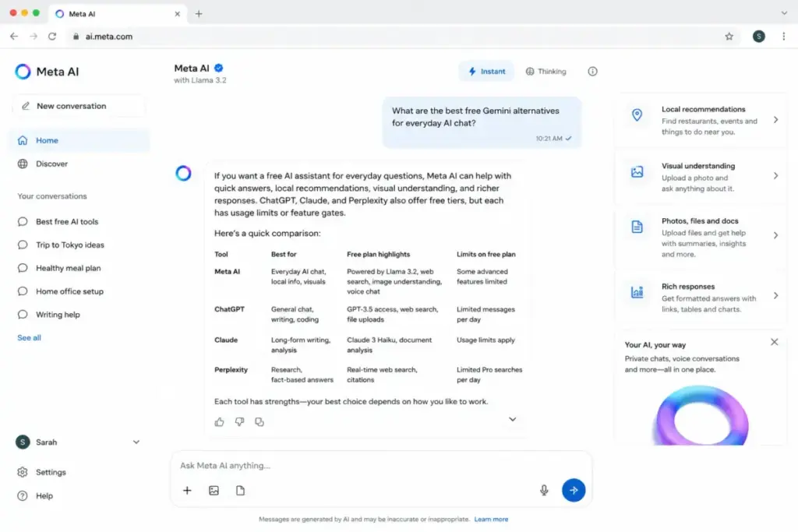This screenshot has width=798, height=532.
Task: Click the Limits on free plan column header
Action: (486, 254)
